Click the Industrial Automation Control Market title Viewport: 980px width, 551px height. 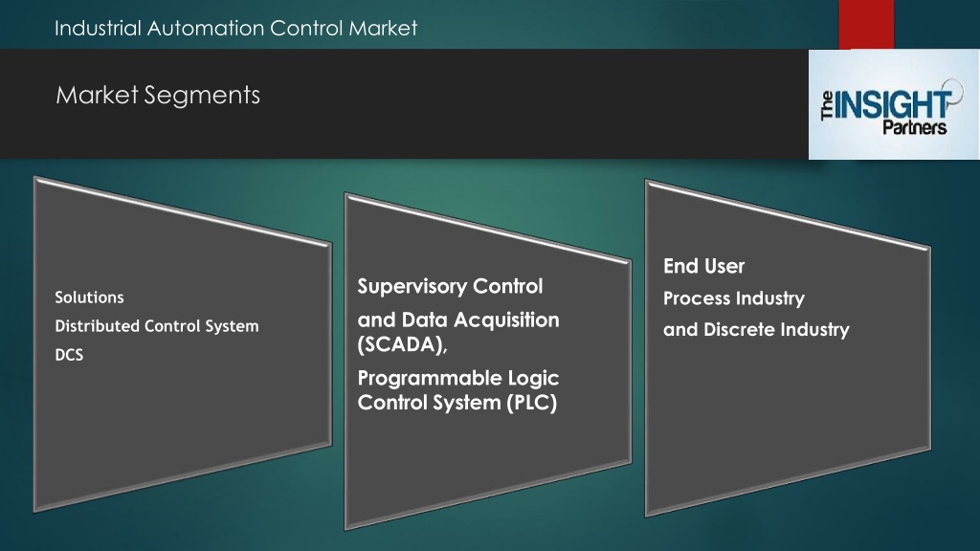pyautogui.click(x=235, y=28)
